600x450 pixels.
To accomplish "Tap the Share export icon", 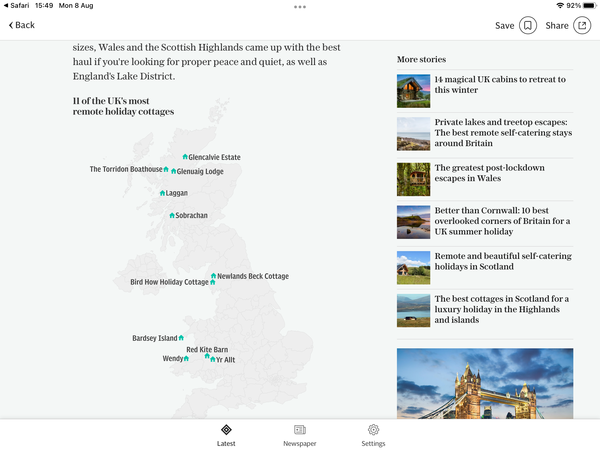I will pyautogui.click(x=582, y=25).
